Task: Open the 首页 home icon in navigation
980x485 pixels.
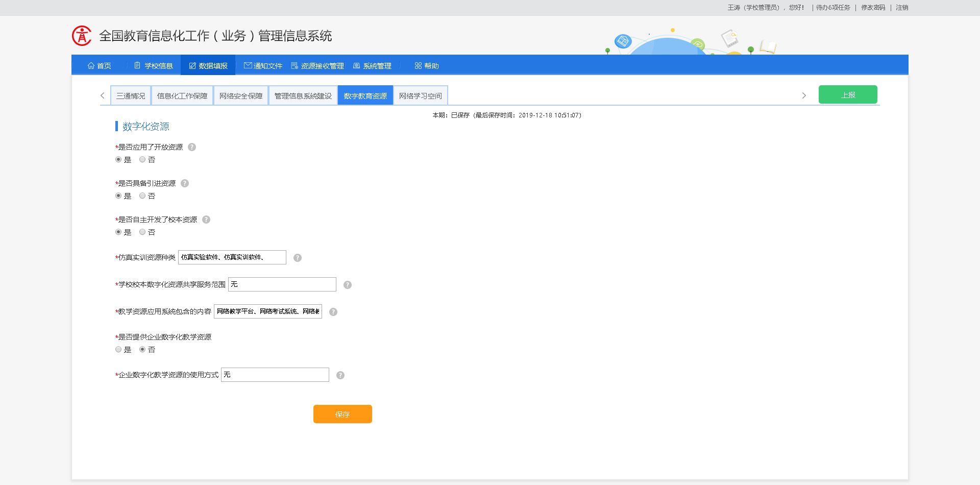Action: 90,65
